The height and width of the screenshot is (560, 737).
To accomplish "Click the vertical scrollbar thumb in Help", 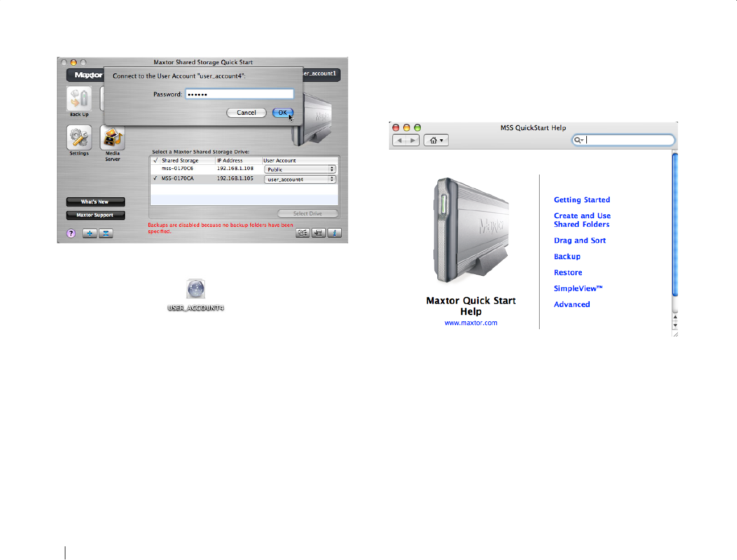I will coord(675,225).
